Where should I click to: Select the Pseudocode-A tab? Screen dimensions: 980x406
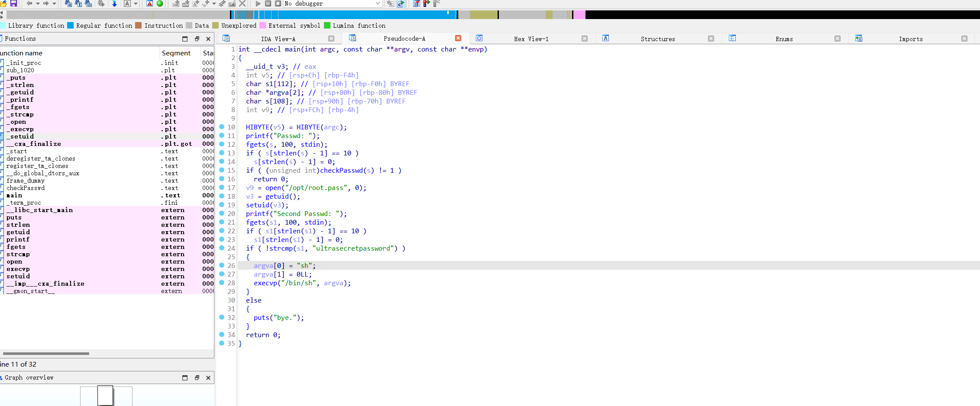pos(404,39)
